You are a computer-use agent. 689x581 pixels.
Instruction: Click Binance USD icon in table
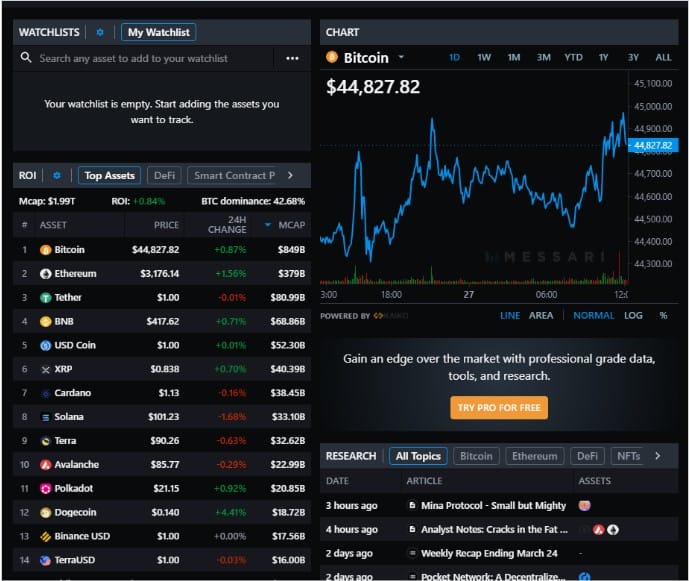coord(46,536)
